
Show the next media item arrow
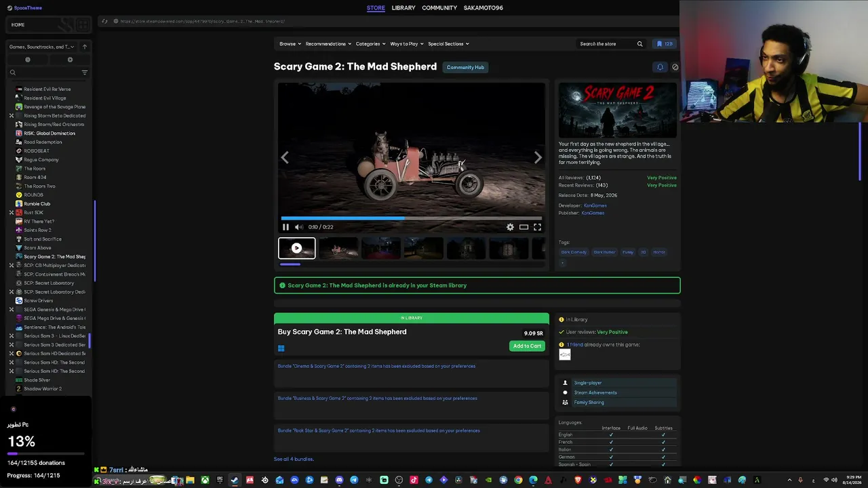538,157
